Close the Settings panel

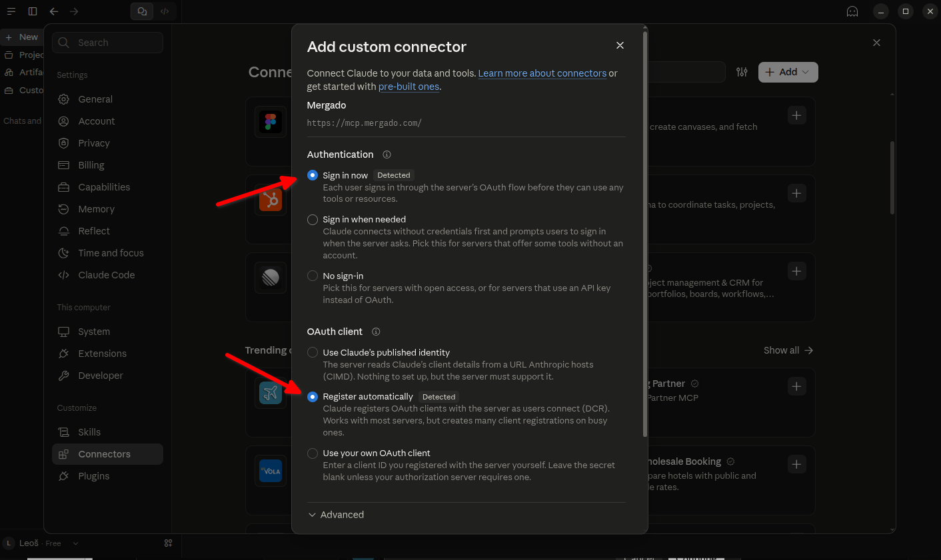[876, 43]
